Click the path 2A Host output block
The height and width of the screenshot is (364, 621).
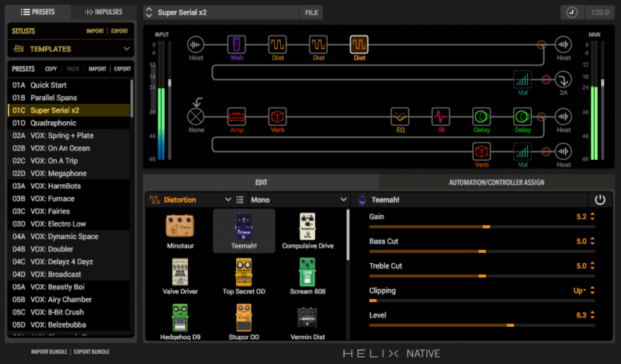(564, 116)
